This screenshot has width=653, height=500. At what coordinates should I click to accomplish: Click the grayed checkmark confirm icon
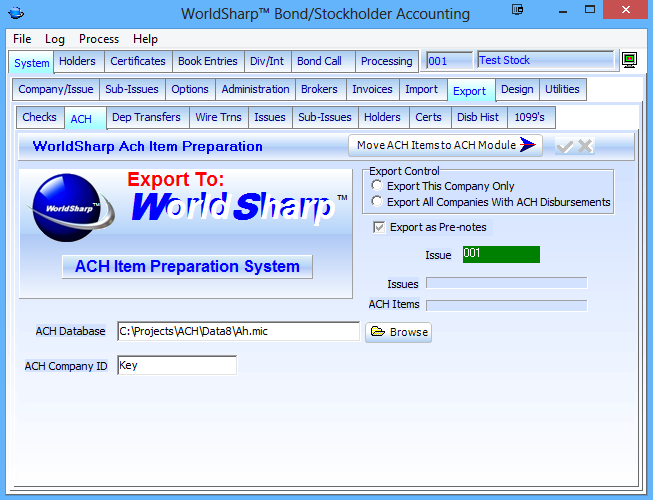click(565, 146)
